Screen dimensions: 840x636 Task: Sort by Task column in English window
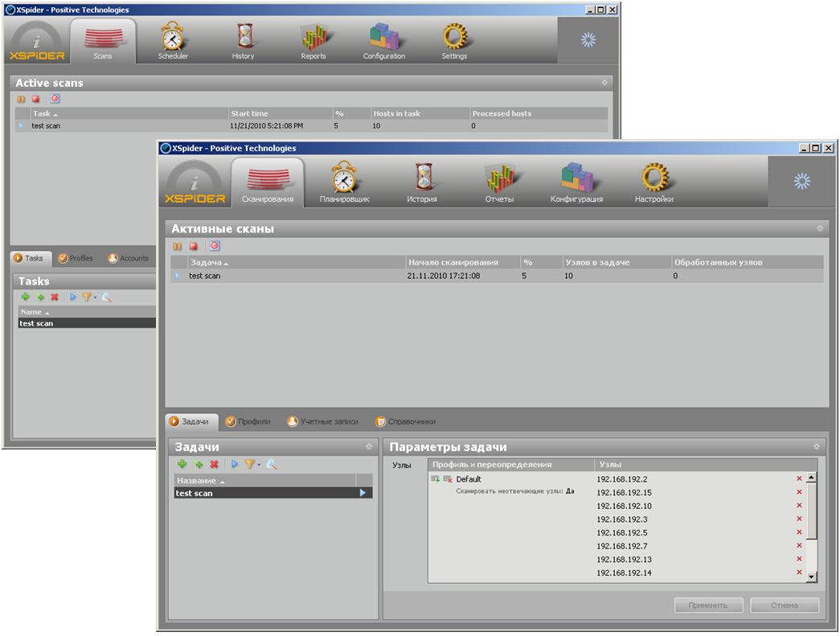coord(129,113)
